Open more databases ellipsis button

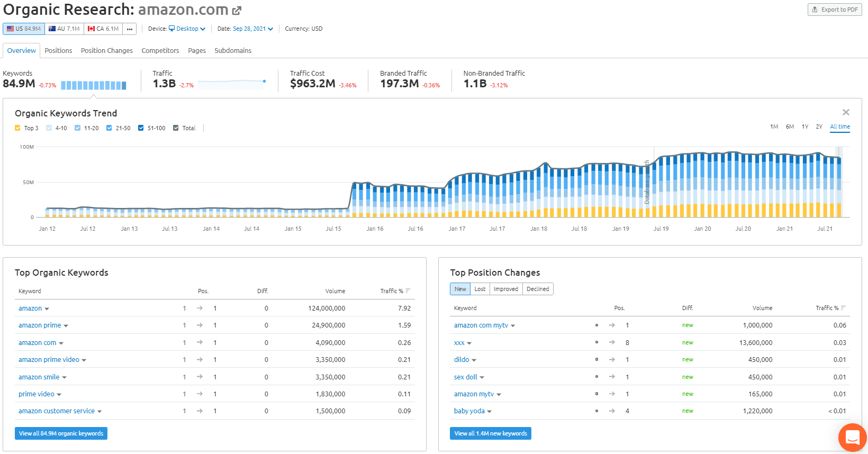click(x=130, y=29)
